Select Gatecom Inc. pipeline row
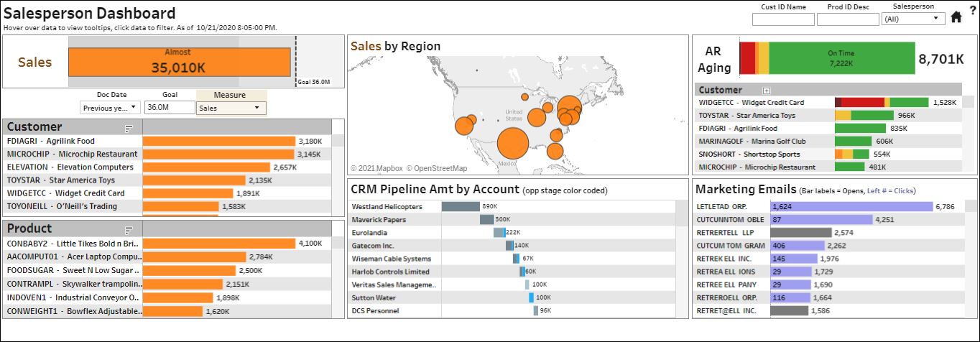The width and height of the screenshot is (980, 342). click(x=513, y=245)
